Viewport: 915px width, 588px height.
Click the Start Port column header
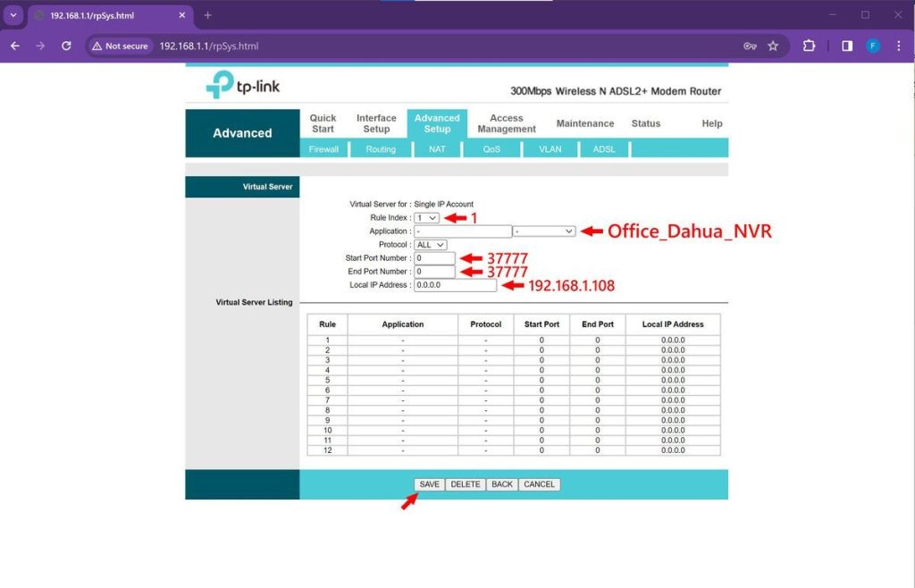(x=541, y=324)
